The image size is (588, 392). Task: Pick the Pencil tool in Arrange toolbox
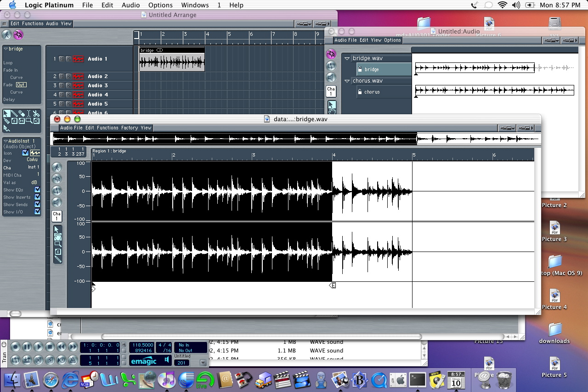[14, 114]
